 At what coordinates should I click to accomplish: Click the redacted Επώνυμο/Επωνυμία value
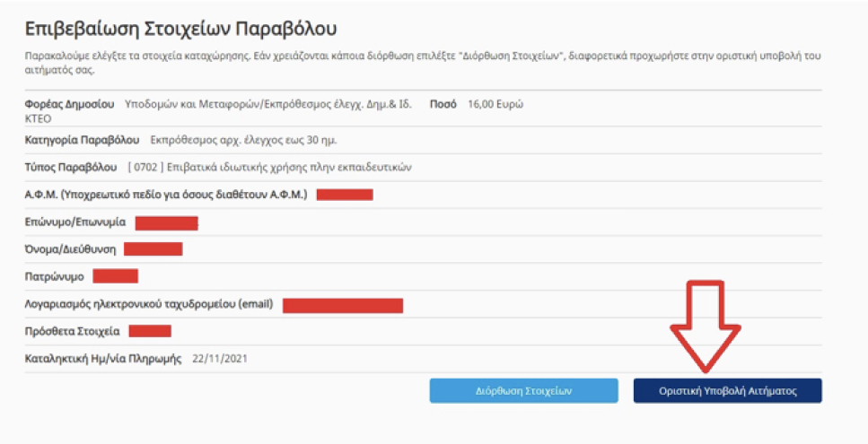[x=166, y=222]
